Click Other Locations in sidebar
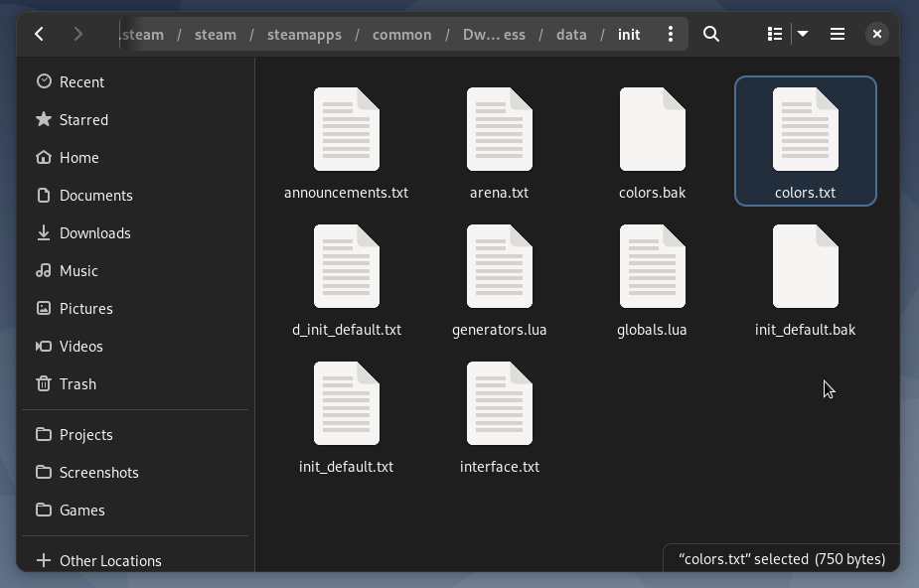919x588 pixels. click(x=109, y=560)
